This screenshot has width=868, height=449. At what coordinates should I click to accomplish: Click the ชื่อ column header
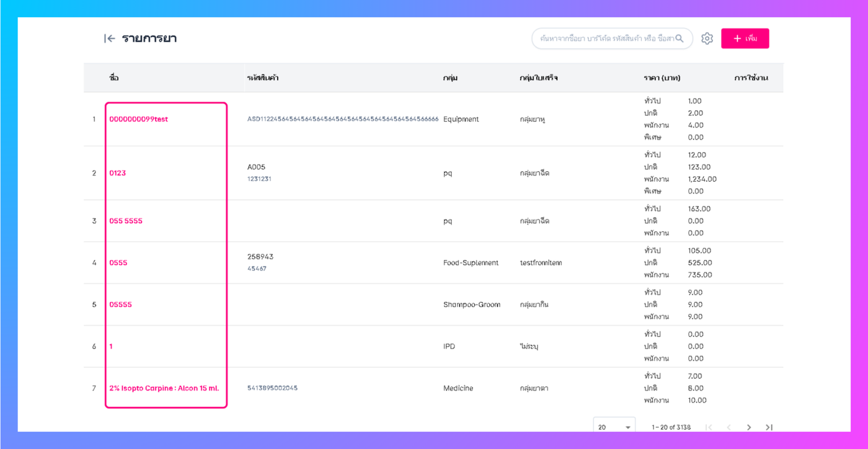pyautogui.click(x=114, y=78)
